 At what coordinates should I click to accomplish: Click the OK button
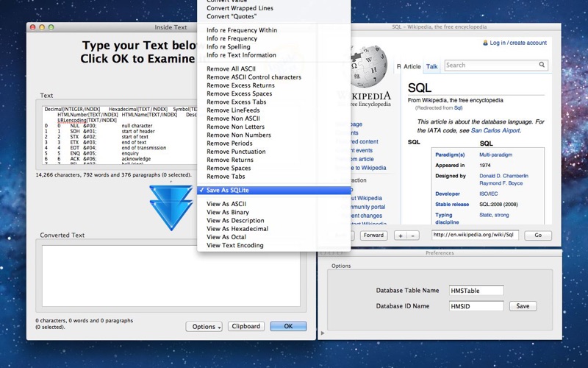288,326
